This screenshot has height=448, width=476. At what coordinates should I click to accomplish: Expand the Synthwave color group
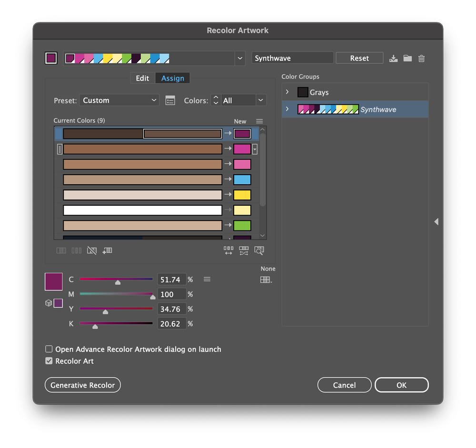click(x=287, y=109)
